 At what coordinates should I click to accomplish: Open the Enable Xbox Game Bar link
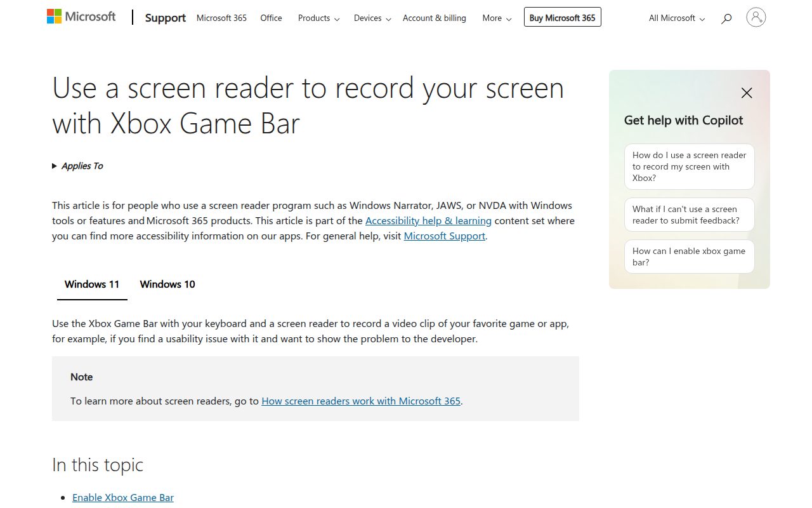coord(123,497)
